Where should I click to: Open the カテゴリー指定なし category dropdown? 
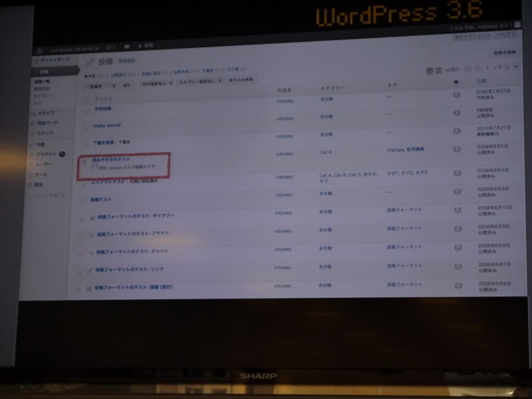click(x=199, y=82)
